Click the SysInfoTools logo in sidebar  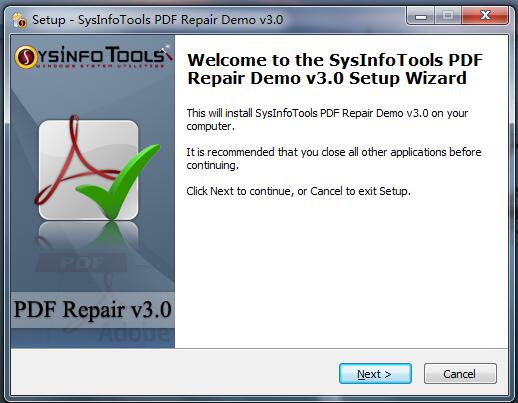click(x=93, y=57)
